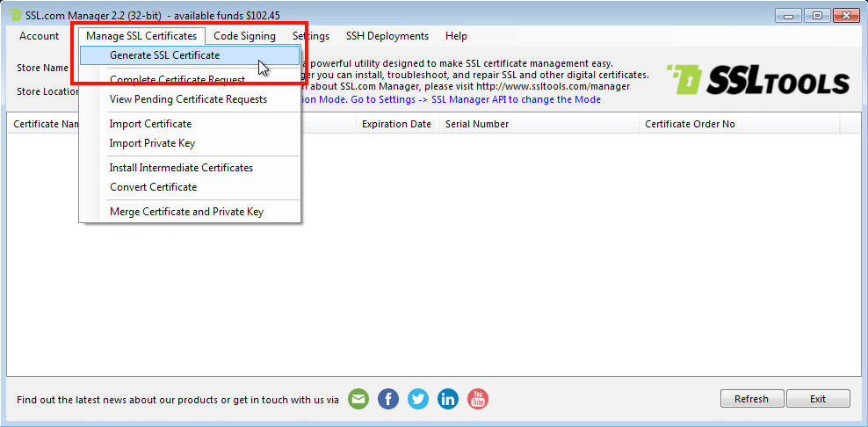This screenshot has height=427, width=868.
Task: Click the SSL.com Manager title bar icon
Action: click(x=15, y=14)
